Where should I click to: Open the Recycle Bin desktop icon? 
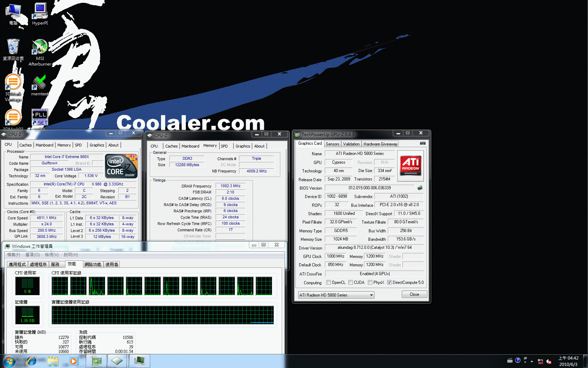click(13, 49)
